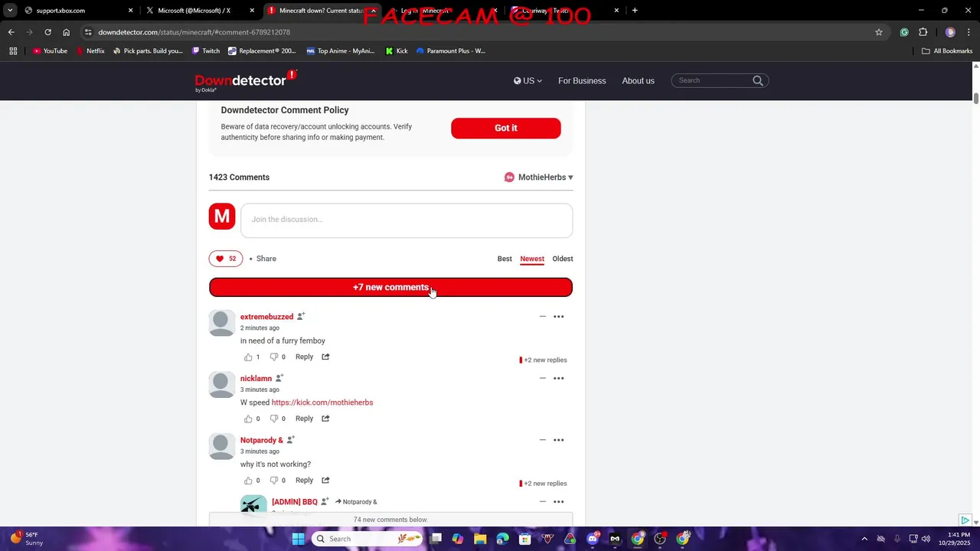Collapse Notparody &'s comment thread
This screenshot has width=980, height=551.
tap(542, 440)
